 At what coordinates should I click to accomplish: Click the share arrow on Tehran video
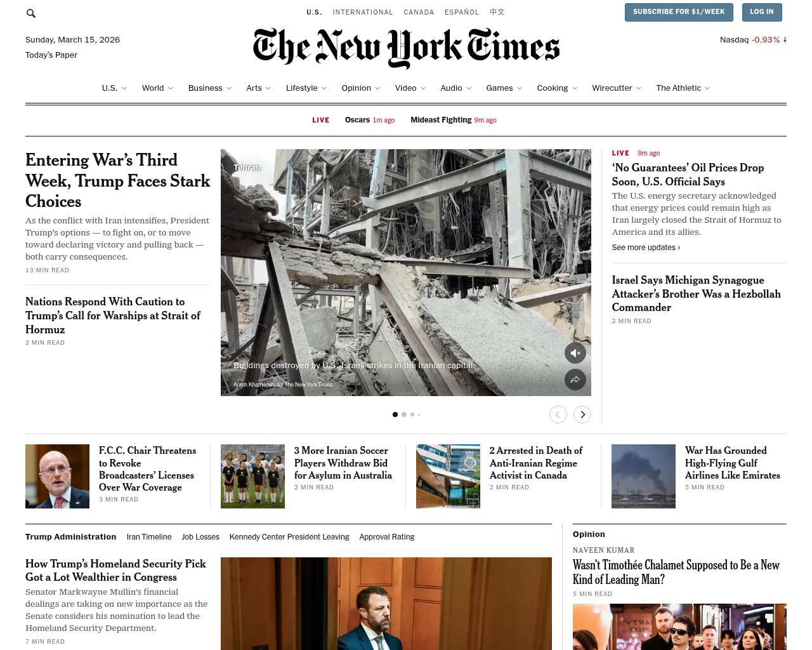(575, 380)
